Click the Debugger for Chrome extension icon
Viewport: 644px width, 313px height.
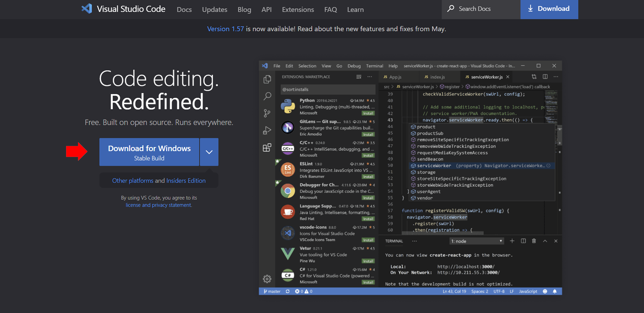pyautogui.click(x=288, y=191)
